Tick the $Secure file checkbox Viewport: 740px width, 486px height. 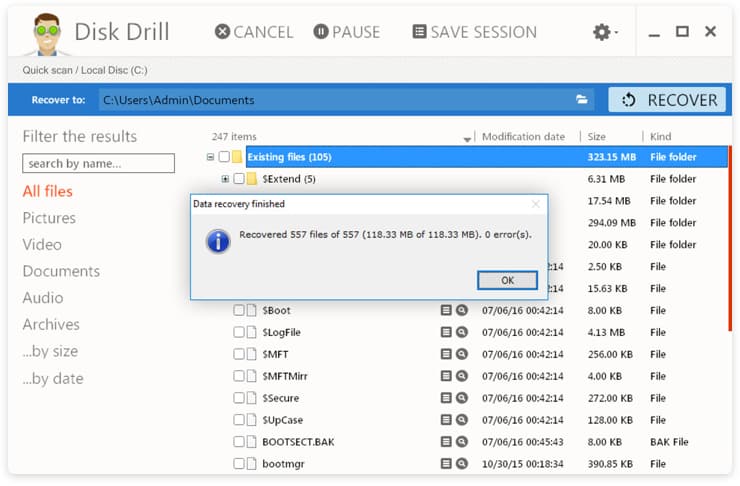coord(239,398)
